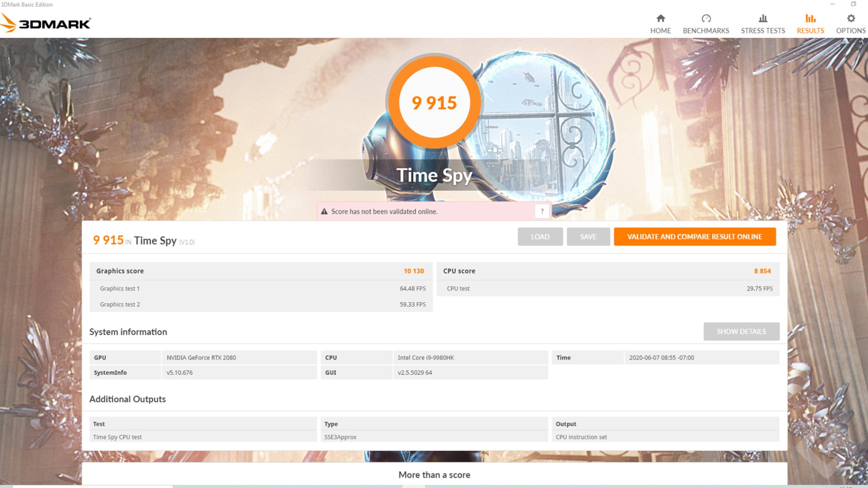The width and height of the screenshot is (868, 488).
Task: Click Validate and Compare Result Online
Action: click(695, 237)
